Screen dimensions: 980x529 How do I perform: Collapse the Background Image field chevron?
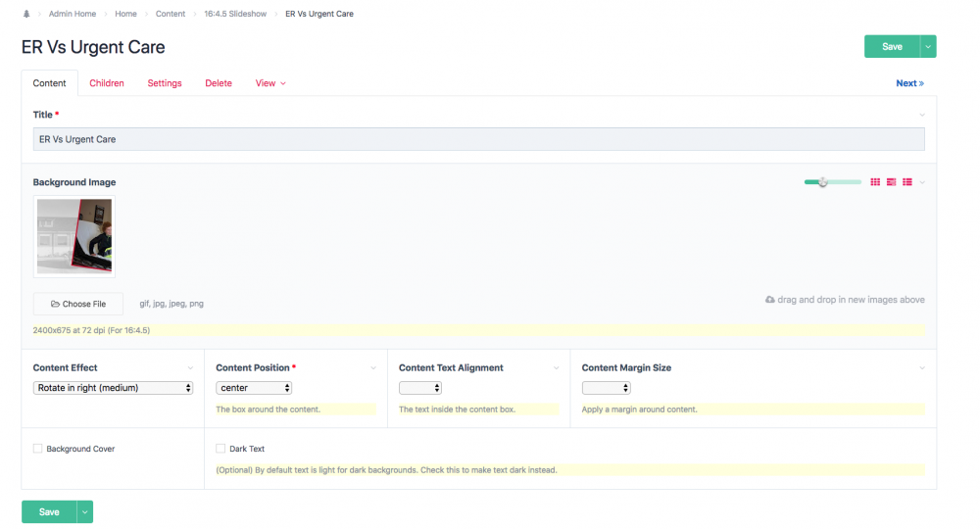point(922,182)
